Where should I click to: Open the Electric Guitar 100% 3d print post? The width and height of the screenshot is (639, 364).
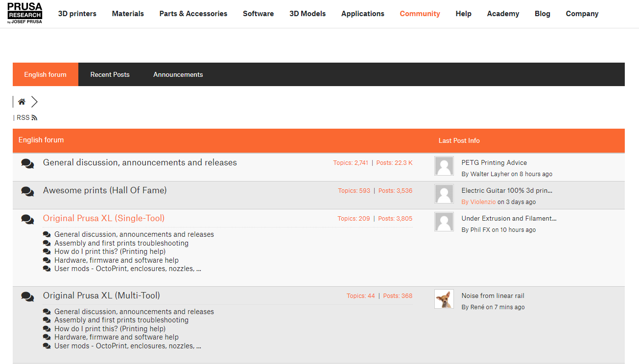click(507, 190)
